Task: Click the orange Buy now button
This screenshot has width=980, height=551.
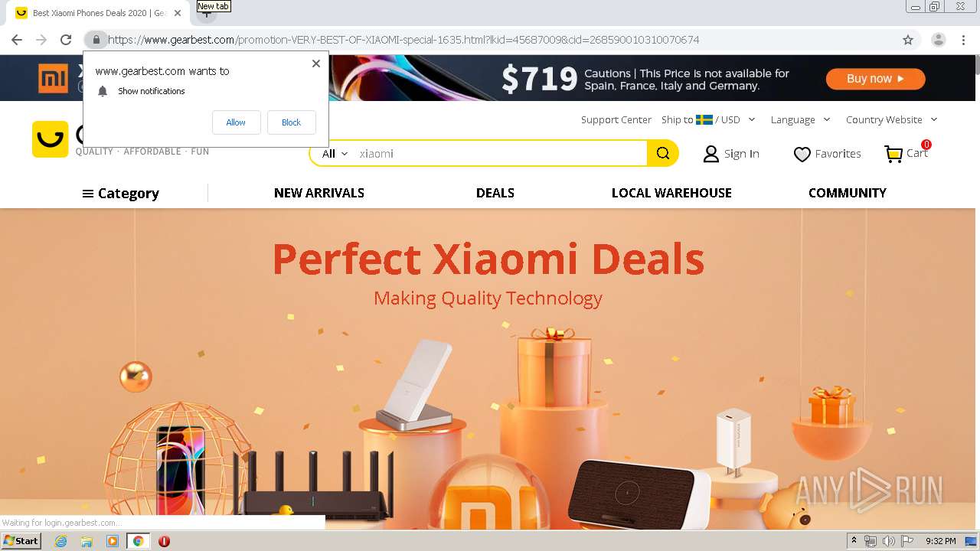Action: (875, 79)
